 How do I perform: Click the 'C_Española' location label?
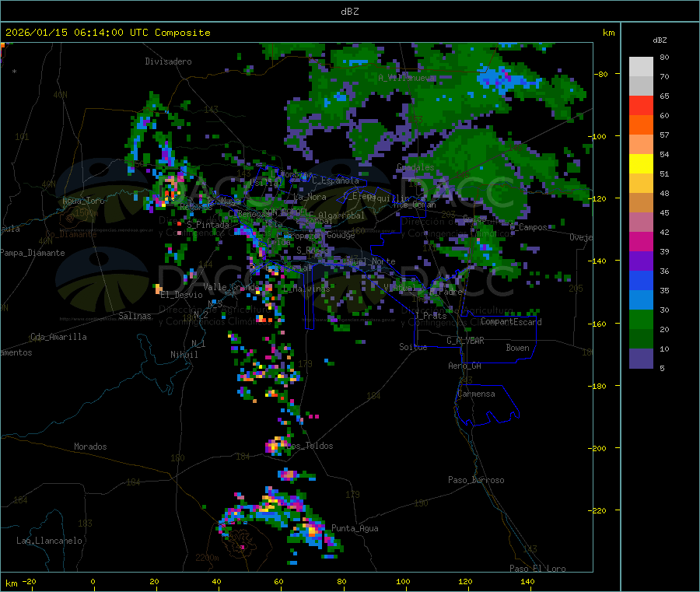(335, 180)
